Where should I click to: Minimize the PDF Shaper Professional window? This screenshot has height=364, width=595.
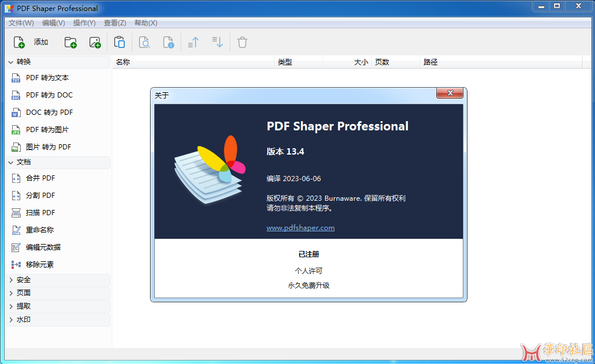541,6
